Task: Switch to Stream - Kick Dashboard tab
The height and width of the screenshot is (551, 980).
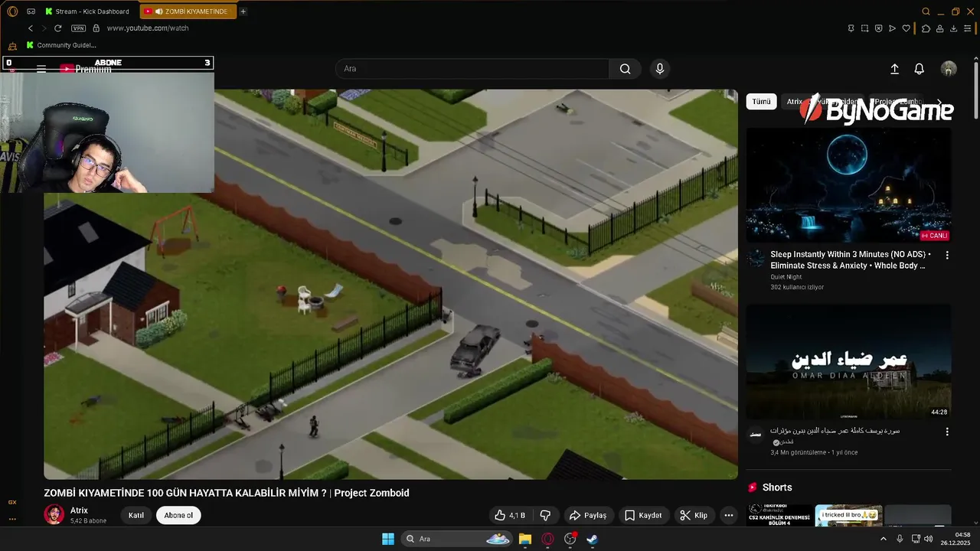Action: 88,11
